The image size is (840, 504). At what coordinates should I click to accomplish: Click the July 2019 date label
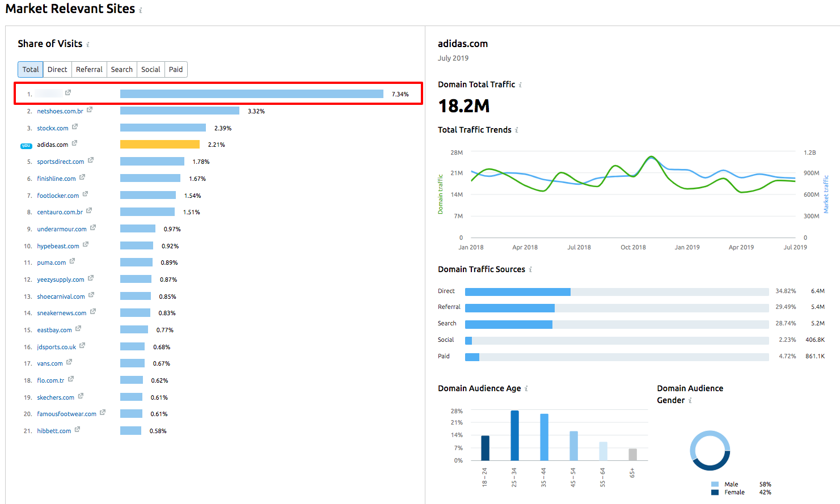tap(453, 58)
